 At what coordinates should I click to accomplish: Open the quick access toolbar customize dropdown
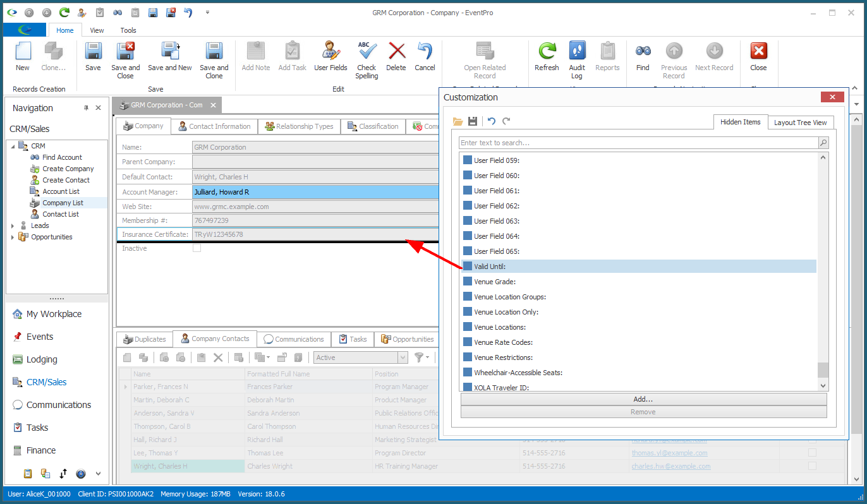coord(208,12)
